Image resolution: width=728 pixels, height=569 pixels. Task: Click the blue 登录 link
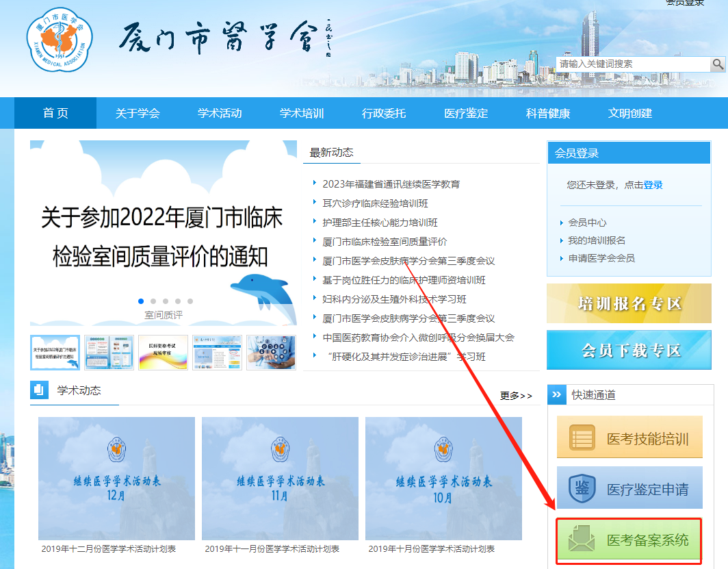pos(653,185)
